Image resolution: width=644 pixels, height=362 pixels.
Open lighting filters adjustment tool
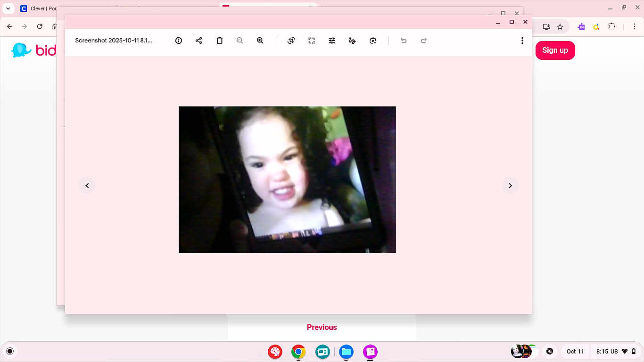click(332, 41)
